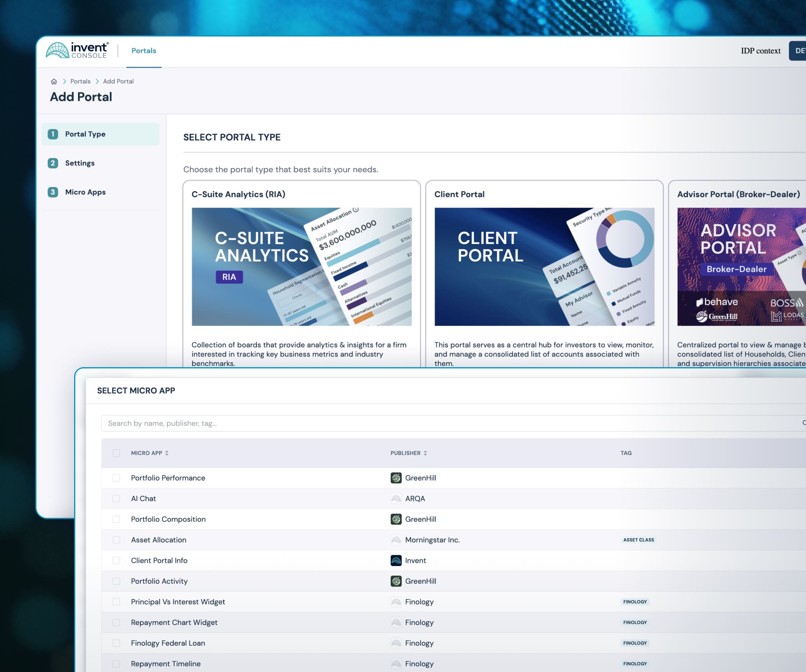Click the step 2 Settings number badge

click(53, 163)
